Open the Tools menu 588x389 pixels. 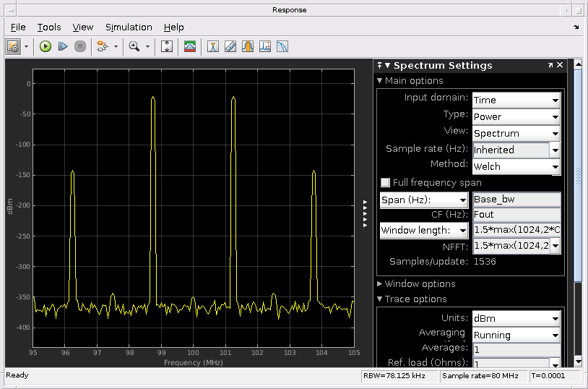point(49,27)
